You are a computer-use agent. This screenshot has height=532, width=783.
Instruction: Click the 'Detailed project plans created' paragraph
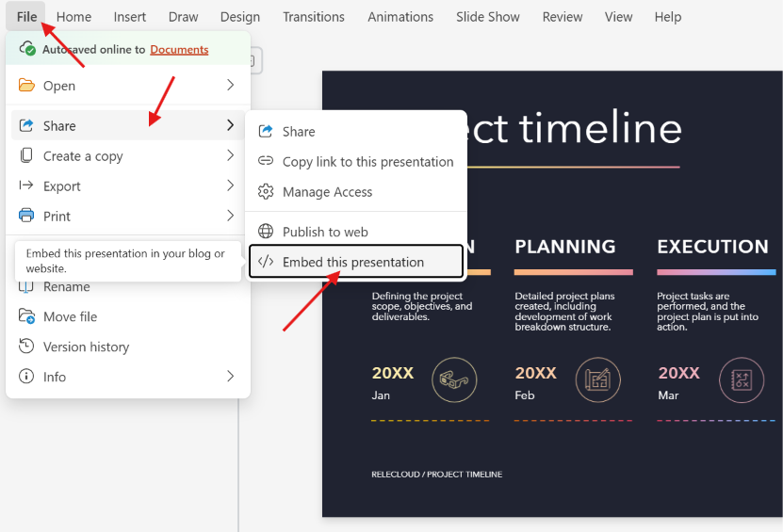point(564,312)
